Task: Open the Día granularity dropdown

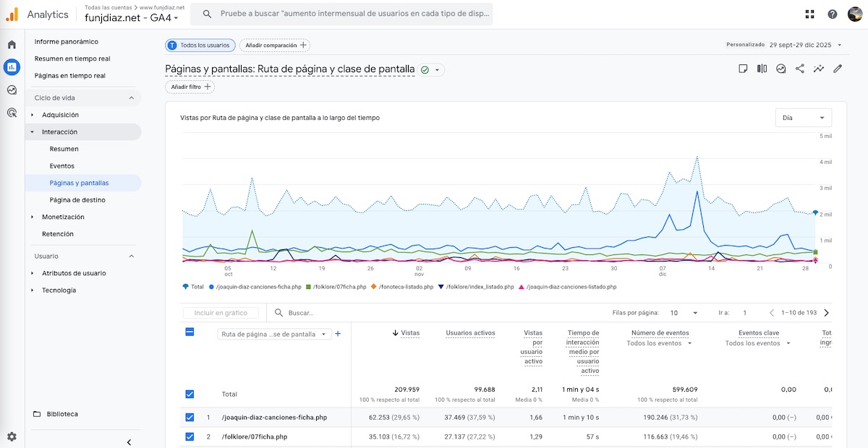Action: click(x=803, y=117)
